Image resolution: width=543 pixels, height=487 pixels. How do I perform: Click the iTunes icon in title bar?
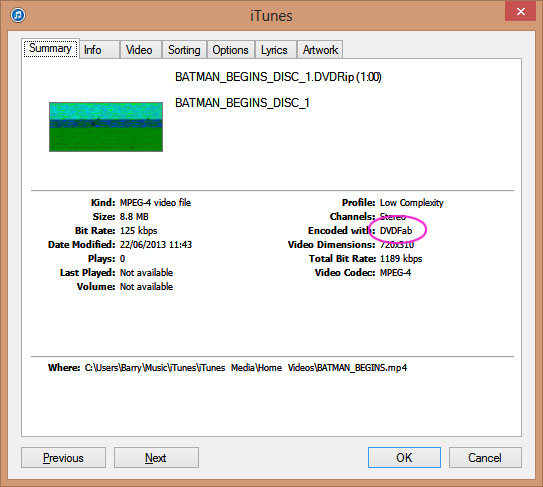pyautogui.click(x=18, y=15)
